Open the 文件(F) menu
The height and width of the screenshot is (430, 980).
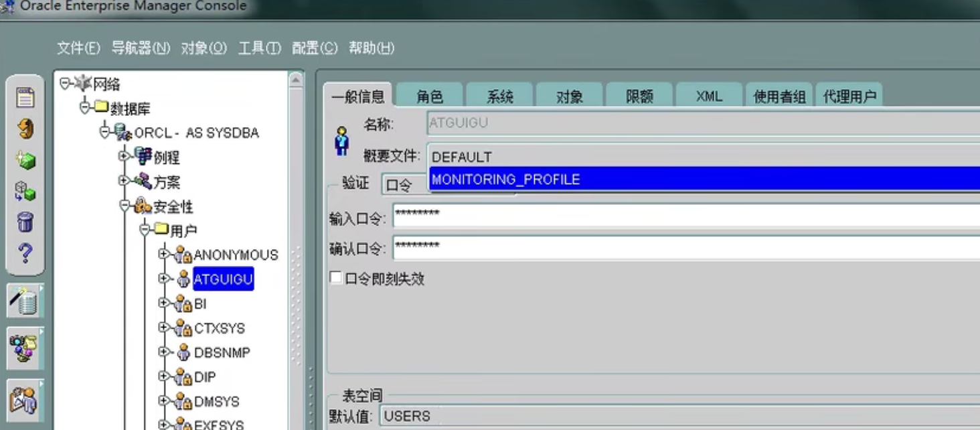tap(78, 48)
